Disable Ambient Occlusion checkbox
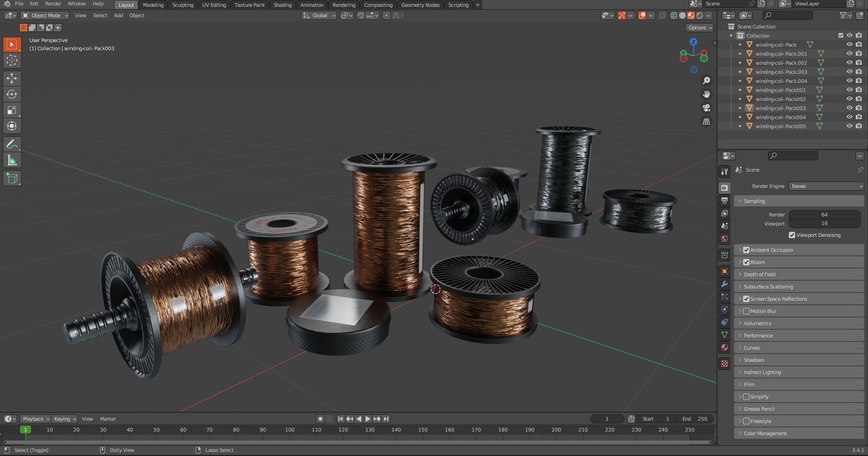The image size is (868, 456). (746, 250)
